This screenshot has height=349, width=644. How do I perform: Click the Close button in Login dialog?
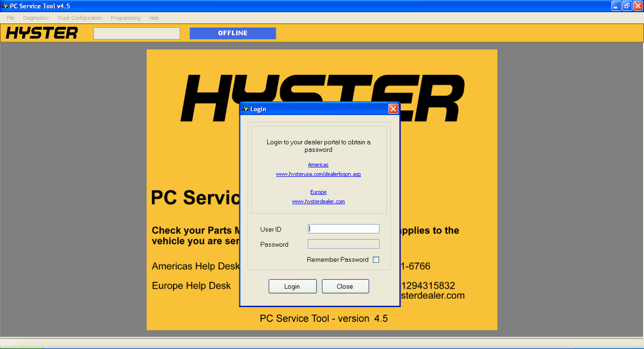point(345,286)
